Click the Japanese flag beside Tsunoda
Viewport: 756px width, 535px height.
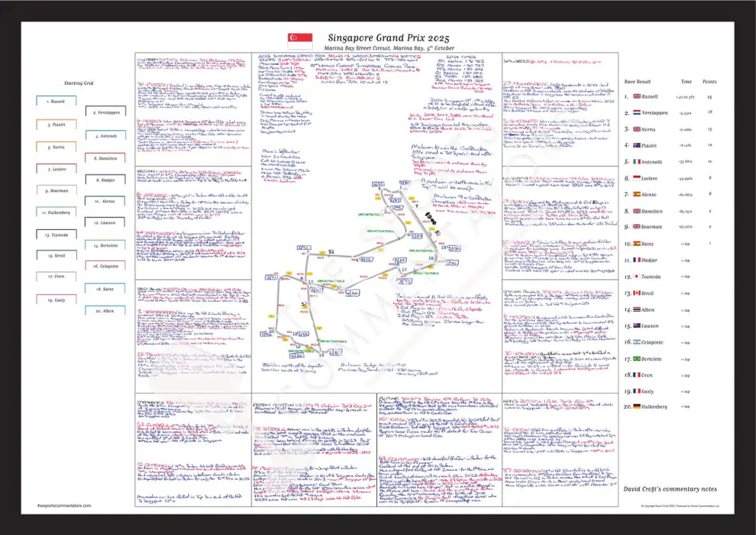(635, 276)
